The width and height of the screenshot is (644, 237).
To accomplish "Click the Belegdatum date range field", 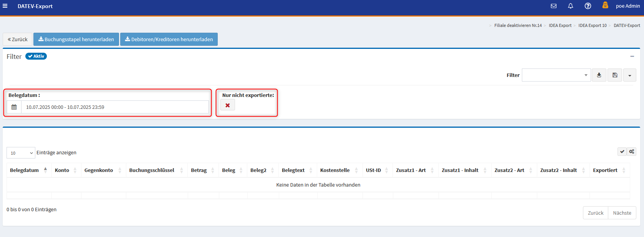I will pyautogui.click(x=114, y=107).
